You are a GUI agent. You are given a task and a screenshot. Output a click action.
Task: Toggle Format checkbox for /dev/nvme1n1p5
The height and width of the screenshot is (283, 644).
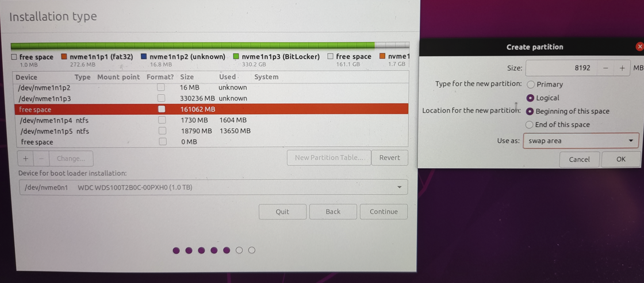[163, 131]
